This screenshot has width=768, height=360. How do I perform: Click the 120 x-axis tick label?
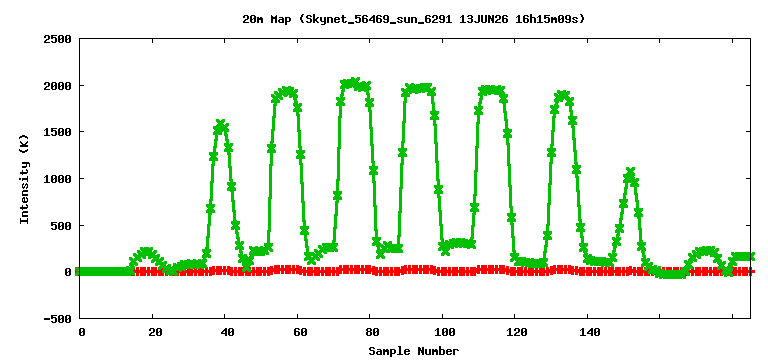click(x=515, y=333)
